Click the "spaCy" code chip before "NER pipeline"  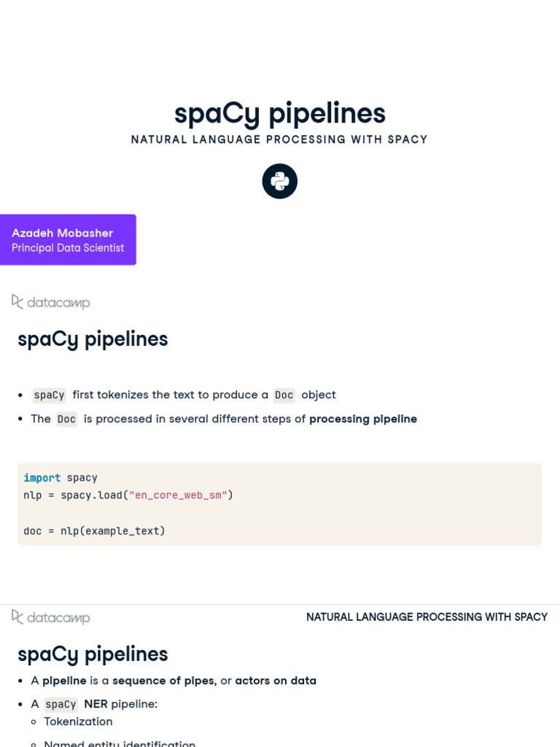pos(61,705)
